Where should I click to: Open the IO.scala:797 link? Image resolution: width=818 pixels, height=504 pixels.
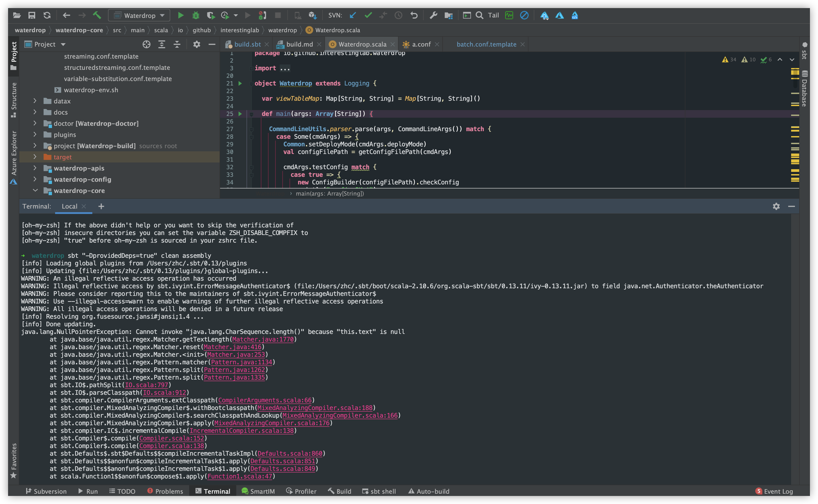[146, 385]
